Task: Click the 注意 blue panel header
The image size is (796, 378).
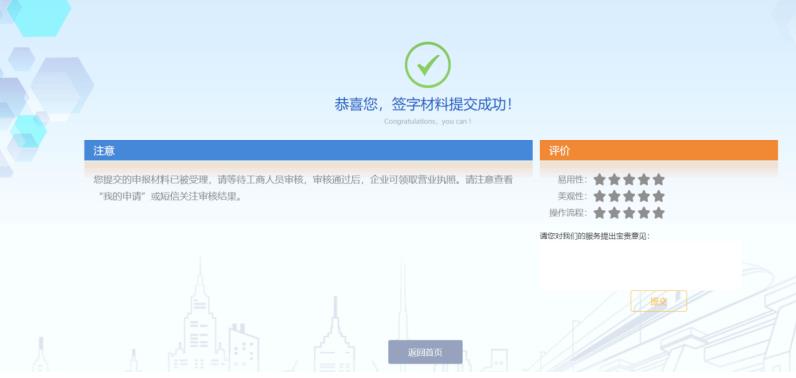Action: pyautogui.click(x=308, y=151)
